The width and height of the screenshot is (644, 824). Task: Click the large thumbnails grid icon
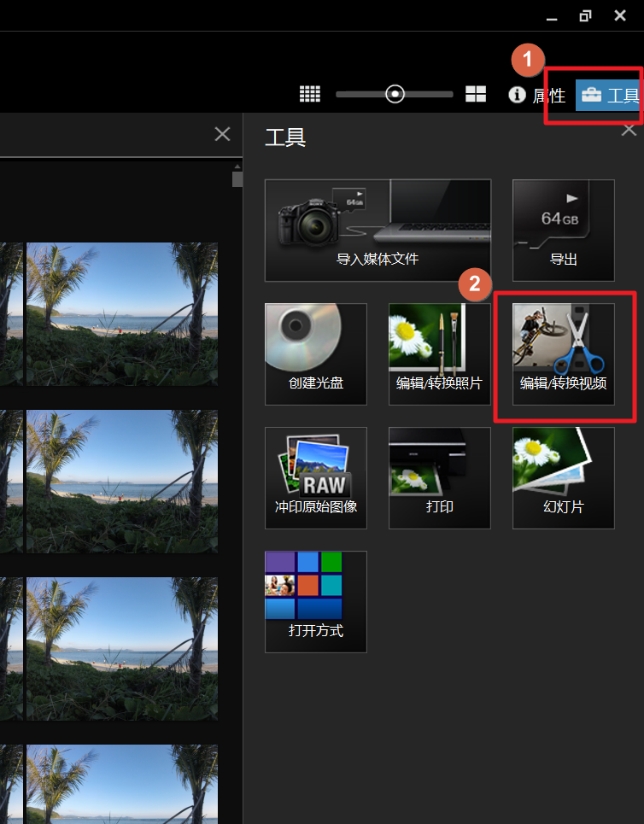[x=476, y=95]
